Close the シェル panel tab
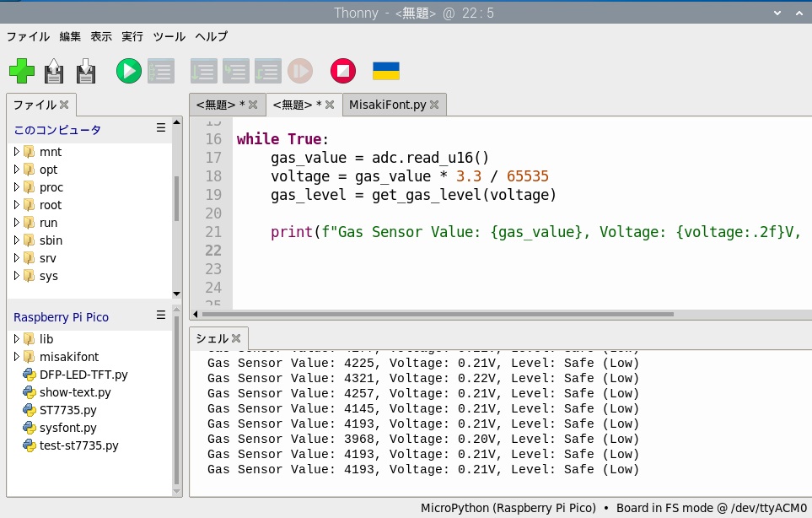The image size is (812, 518). pyautogui.click(x=236, y=338)
